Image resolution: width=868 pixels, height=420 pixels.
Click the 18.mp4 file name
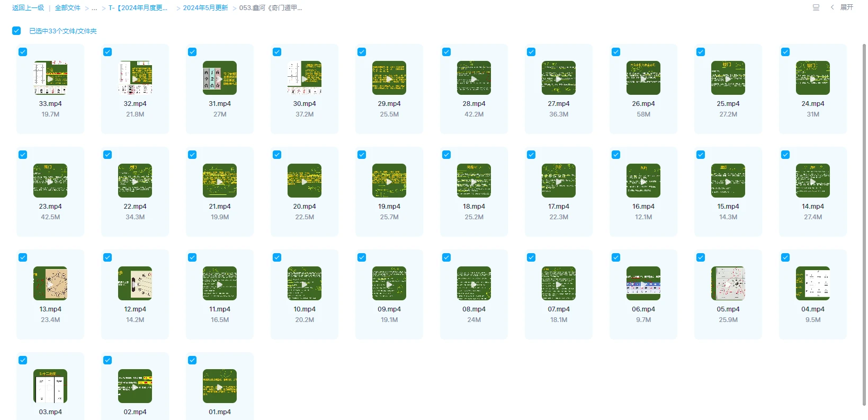[474, 207]
